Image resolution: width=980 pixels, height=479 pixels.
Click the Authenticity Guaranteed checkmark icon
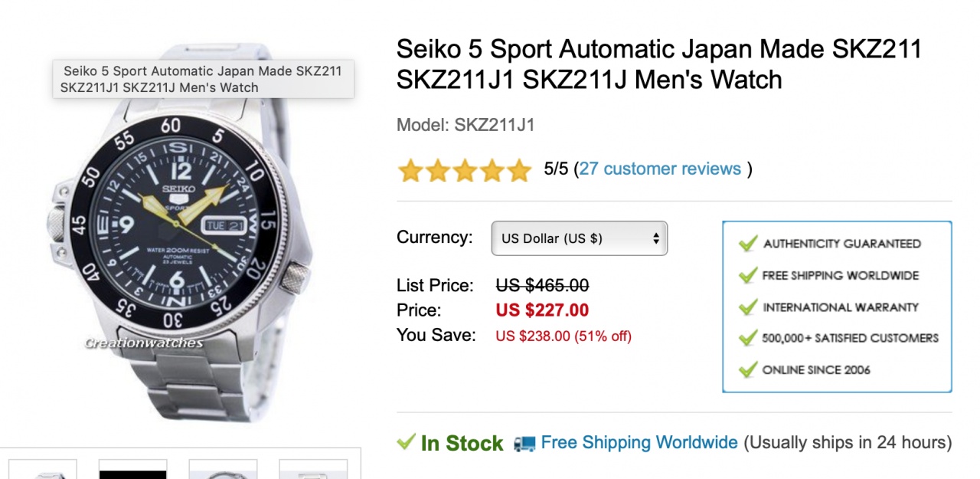[747, 244]
